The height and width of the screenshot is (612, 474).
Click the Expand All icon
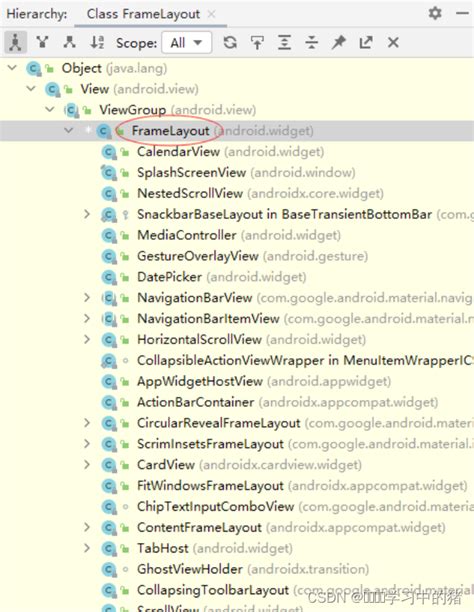pos(284,42)
